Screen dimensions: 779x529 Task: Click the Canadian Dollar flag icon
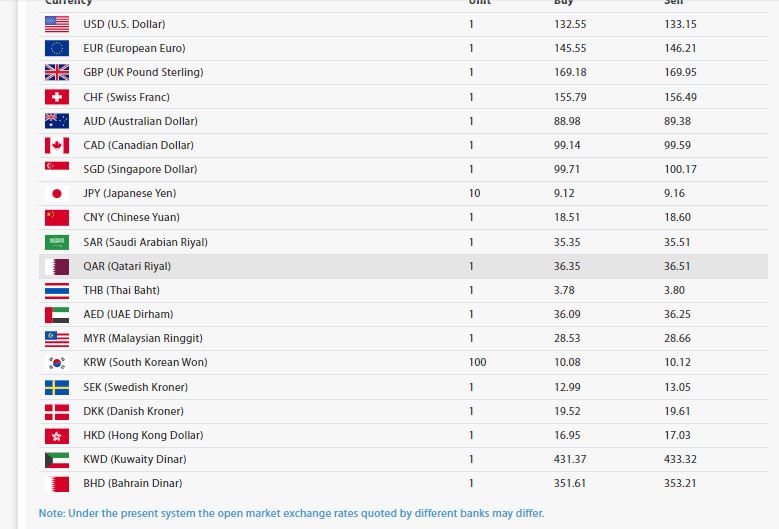tap(57, 145)
